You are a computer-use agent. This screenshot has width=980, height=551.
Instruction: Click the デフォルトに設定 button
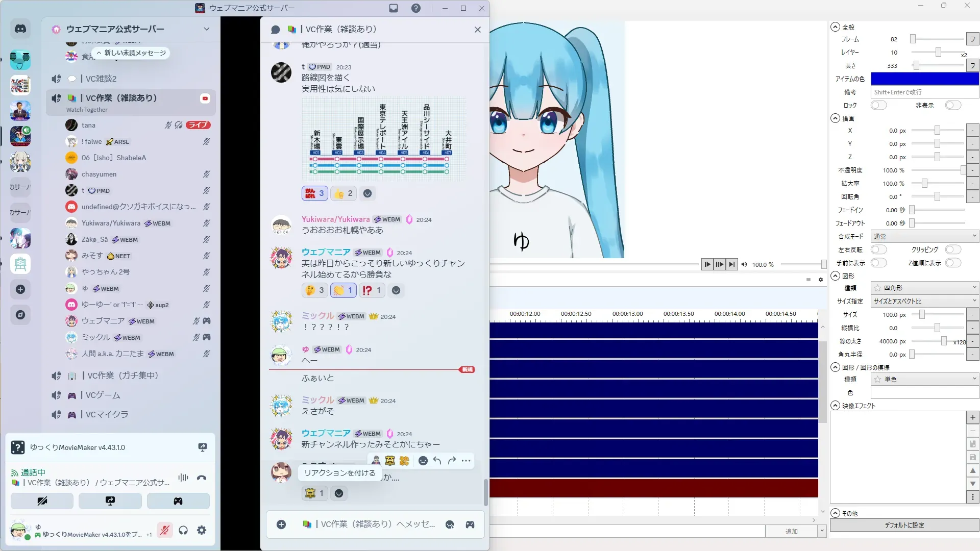904,525
